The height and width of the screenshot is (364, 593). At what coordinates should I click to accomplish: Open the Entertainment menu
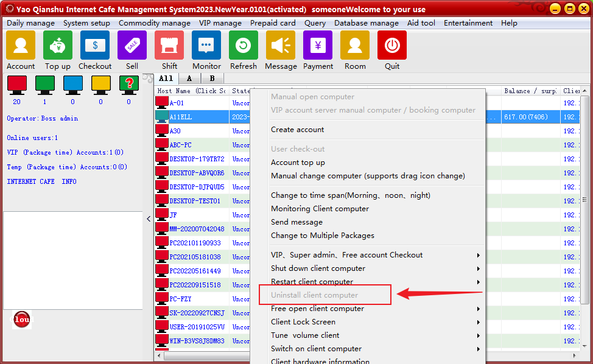468,23
